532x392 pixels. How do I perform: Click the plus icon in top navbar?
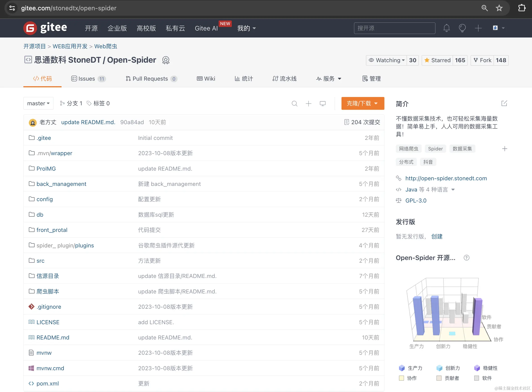pyautogui.click(x=478, y=28)
